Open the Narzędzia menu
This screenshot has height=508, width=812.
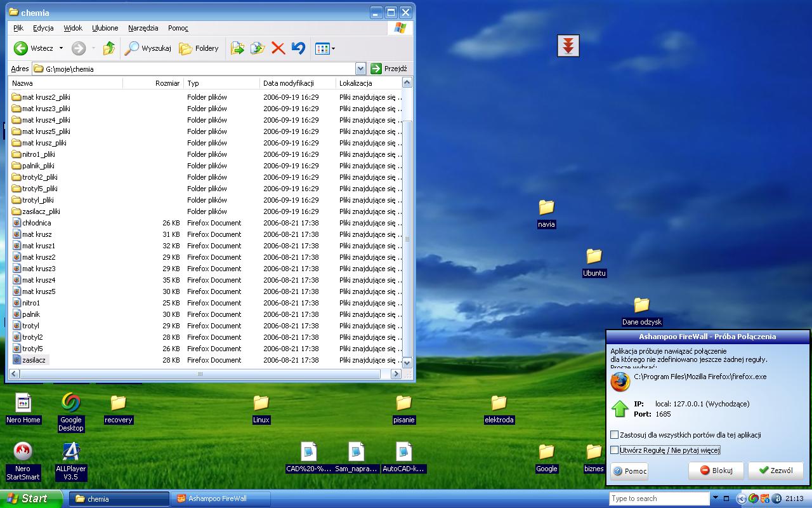coord(143,28)
